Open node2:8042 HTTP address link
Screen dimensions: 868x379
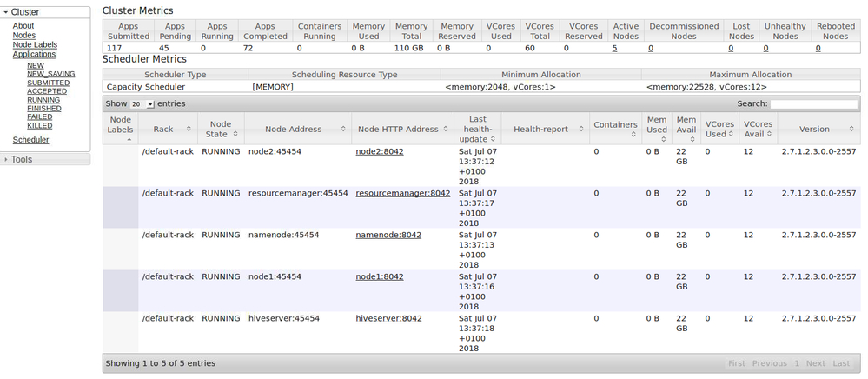pos(379,151)
